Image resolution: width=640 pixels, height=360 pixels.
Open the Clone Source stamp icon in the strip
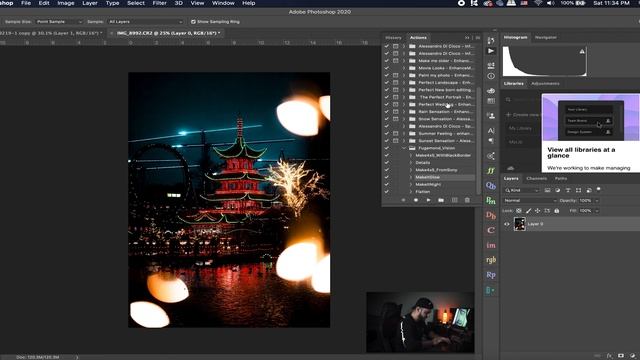491,116
